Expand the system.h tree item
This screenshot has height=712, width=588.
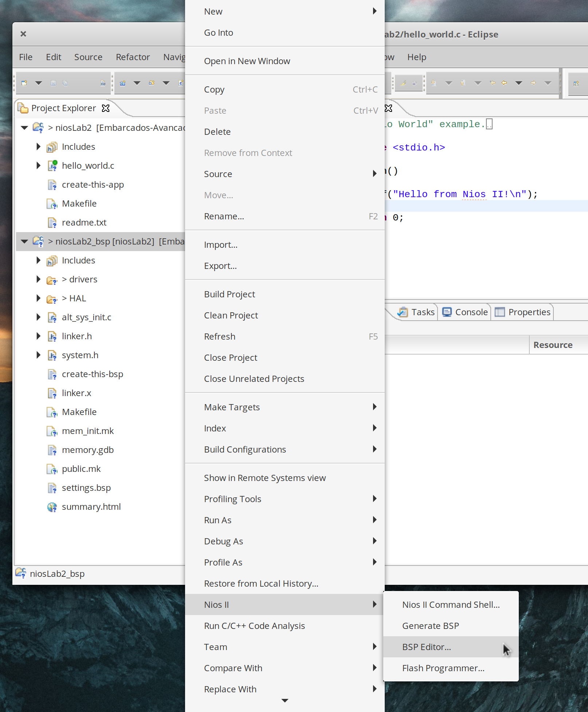[38, 355]
